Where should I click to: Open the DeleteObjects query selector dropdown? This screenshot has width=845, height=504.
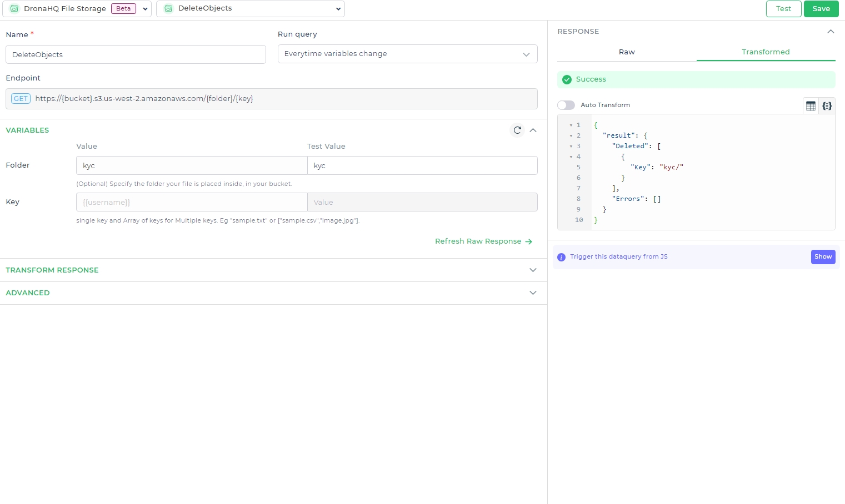point(251,9)
